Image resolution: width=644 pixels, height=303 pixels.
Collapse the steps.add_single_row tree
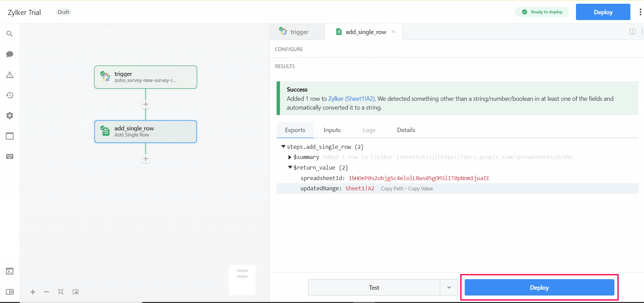tap(283, 146)
